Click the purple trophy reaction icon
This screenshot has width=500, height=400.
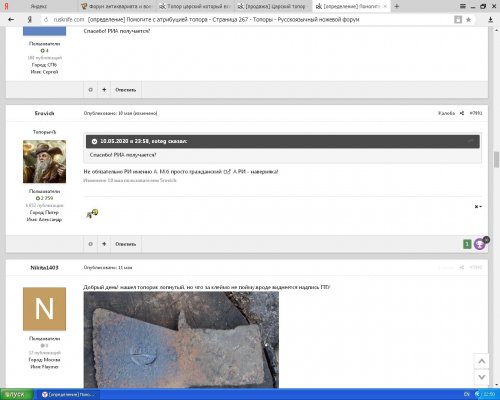(480, 244)
